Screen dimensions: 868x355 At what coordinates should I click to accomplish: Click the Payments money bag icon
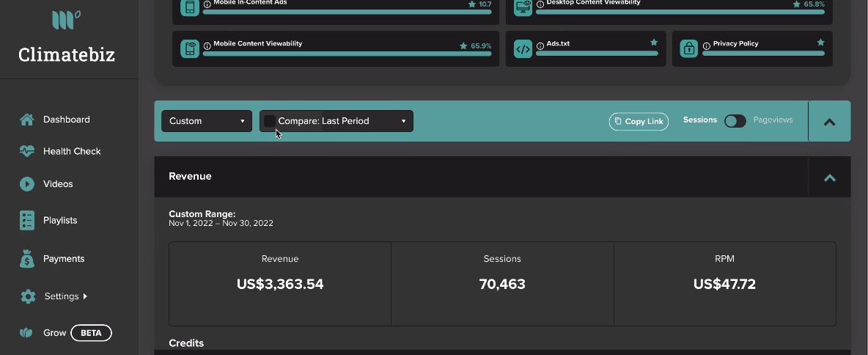(27, 259)
